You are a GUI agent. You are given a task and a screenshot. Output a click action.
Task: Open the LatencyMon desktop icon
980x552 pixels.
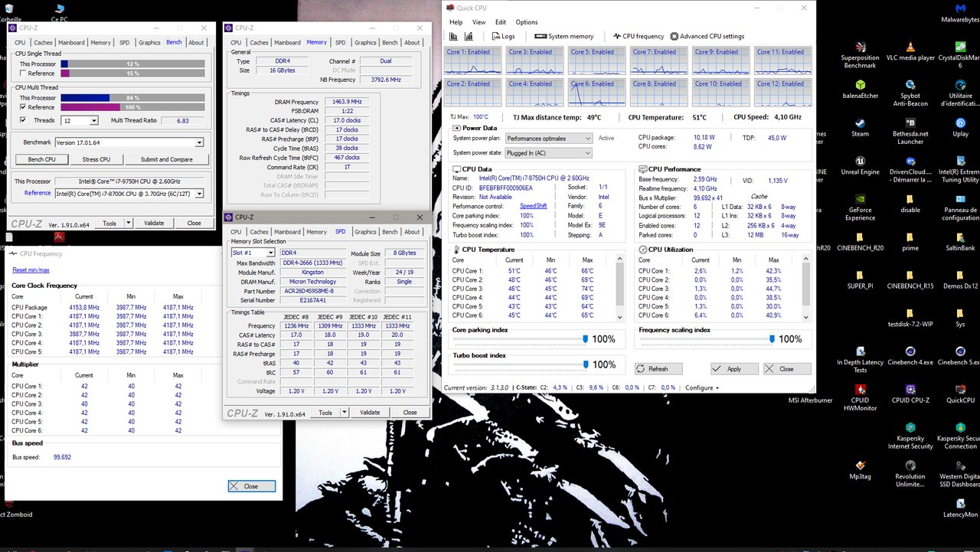960,508
